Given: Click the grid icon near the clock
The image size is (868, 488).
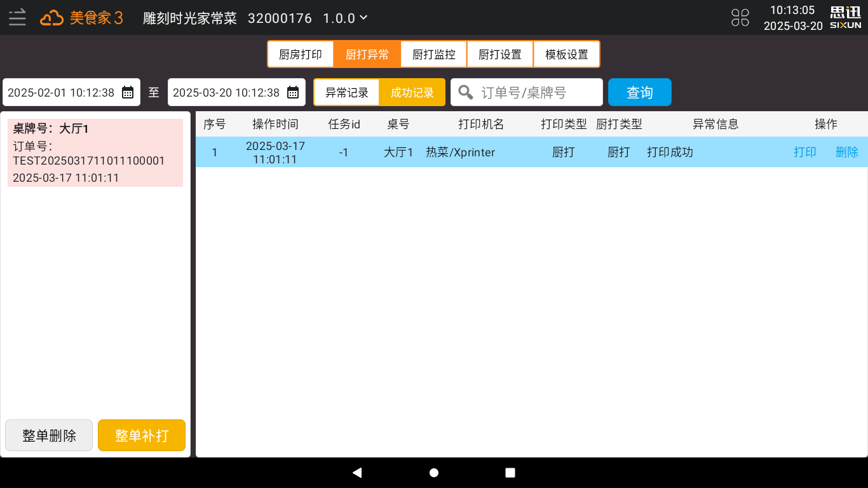Looking at the screenshot, I should click(x=740, y=18).
